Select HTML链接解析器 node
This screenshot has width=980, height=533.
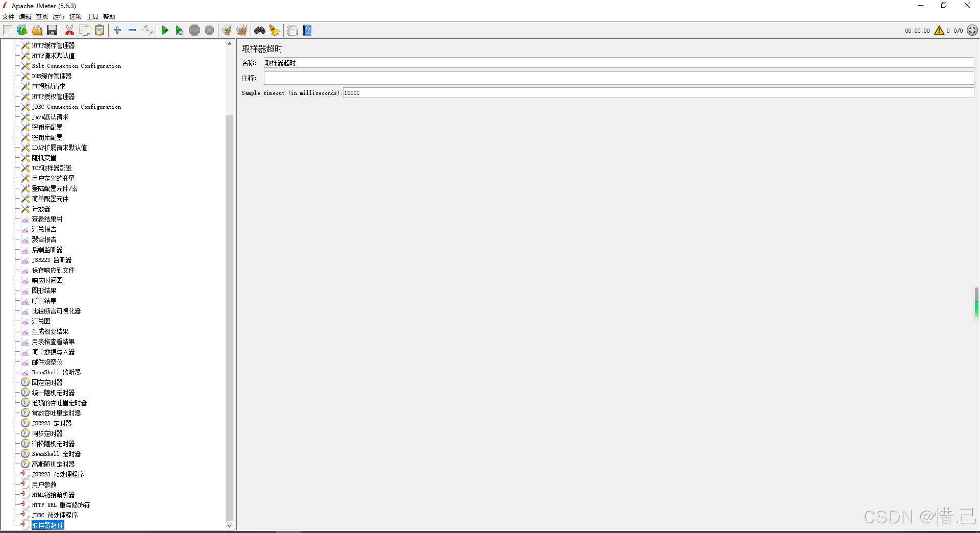point(53,495)
